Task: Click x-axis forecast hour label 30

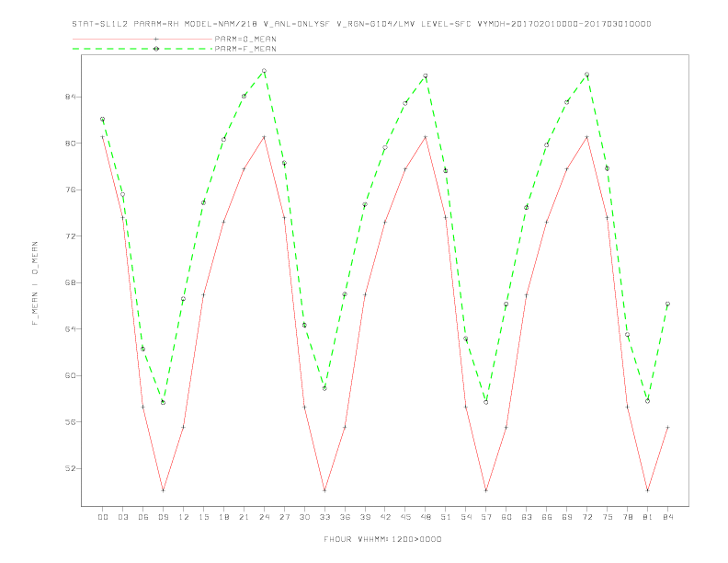Action: click(304, 517)
